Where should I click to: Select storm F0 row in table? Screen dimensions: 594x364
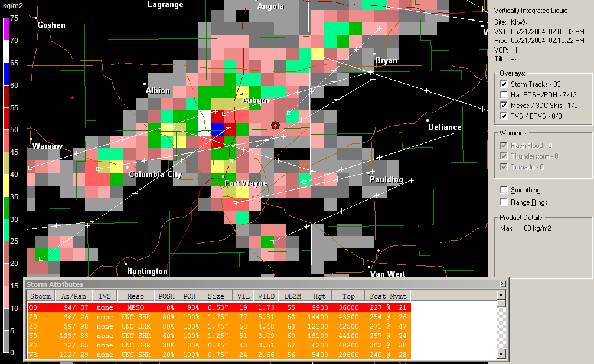tap(219, 345)
